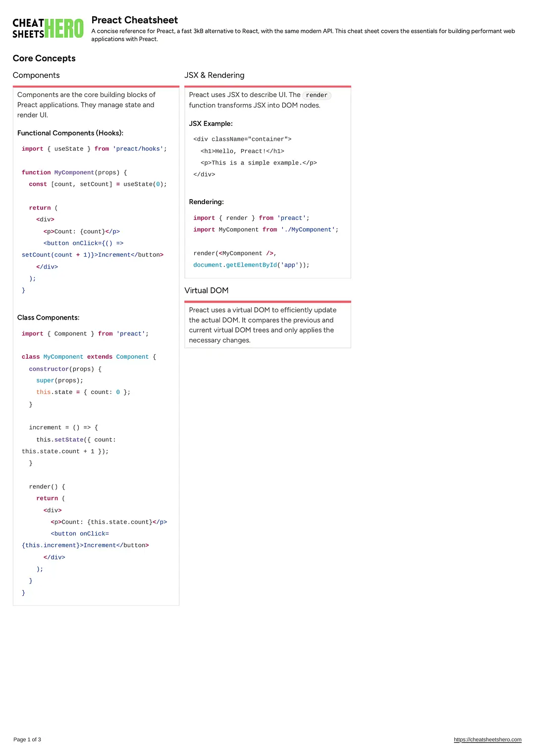Image resolution: width=535 pixels, height=756 pixels.
Task: Click the constructor(props) code line
Action: click(x=65, y=369)
